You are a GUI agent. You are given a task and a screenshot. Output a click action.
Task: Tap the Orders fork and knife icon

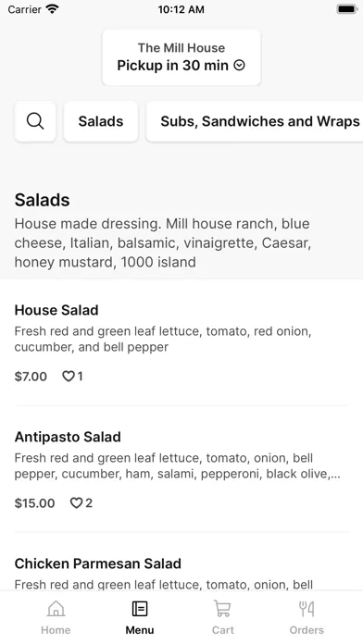coord(307,609)
